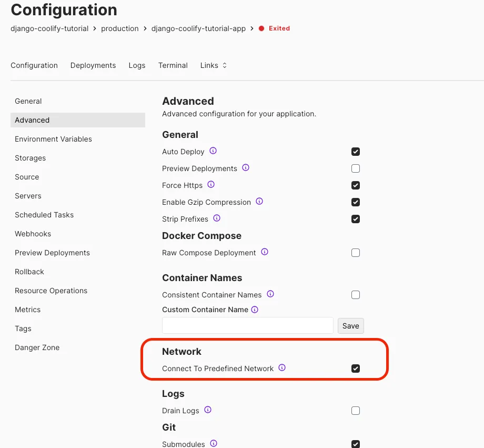This screenshot has height=448, width=484.
Task: Uncheck Connect To Predefined Network
Action: pos(356,369)
